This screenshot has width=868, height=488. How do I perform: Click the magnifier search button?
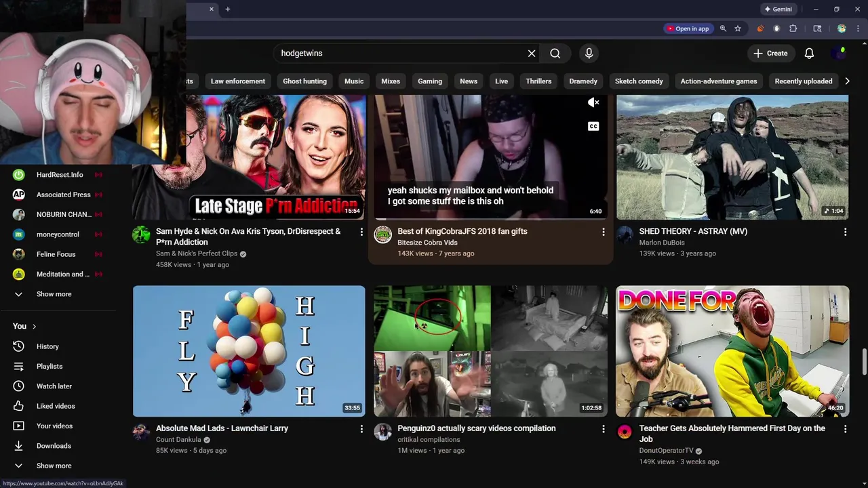pyautogui.click(x=555, y=54)
